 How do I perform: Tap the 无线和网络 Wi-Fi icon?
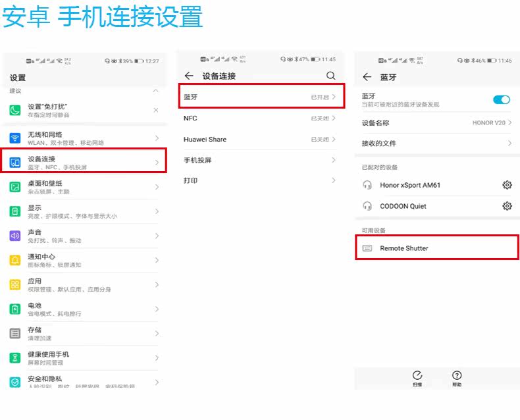coord(15,138)
